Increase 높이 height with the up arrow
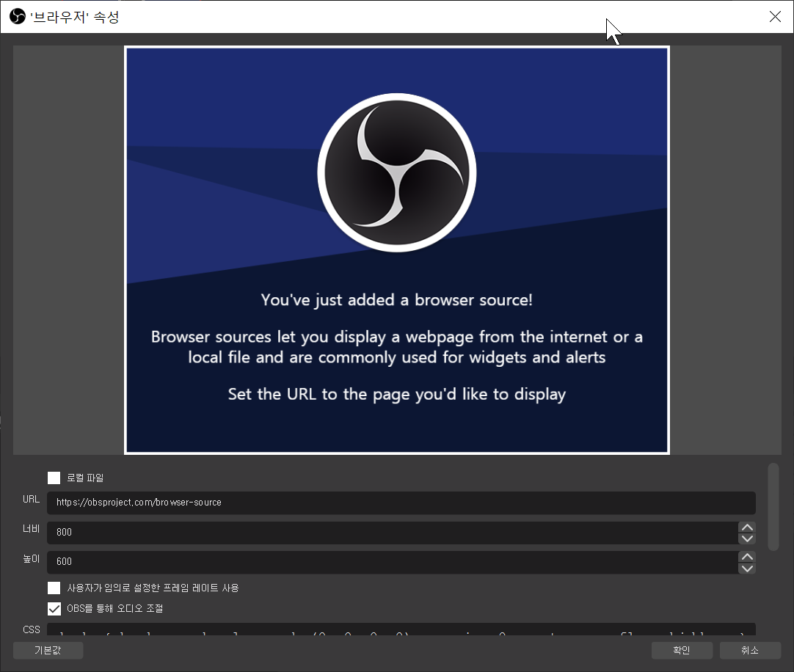The image size is (794, 672). (747, 557)
